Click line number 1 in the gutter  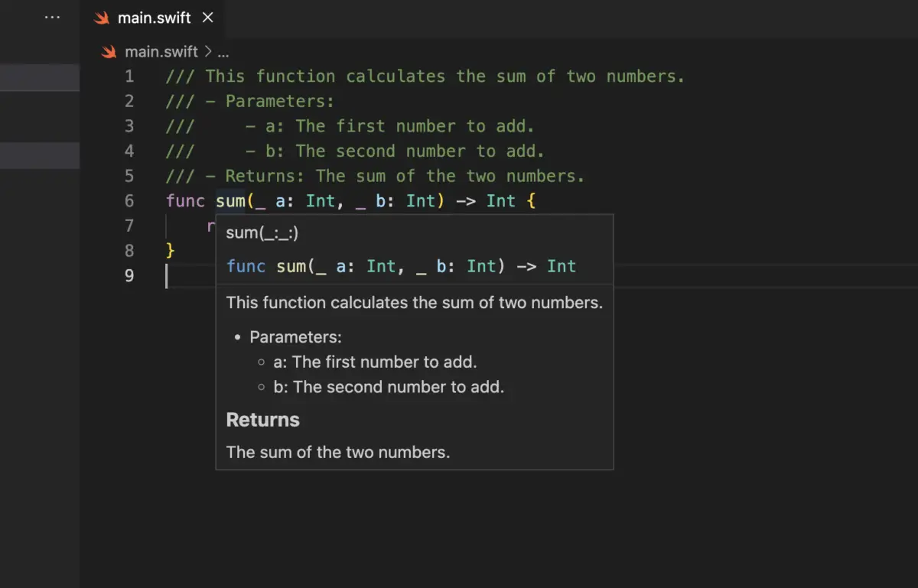[x=129, y=76]
